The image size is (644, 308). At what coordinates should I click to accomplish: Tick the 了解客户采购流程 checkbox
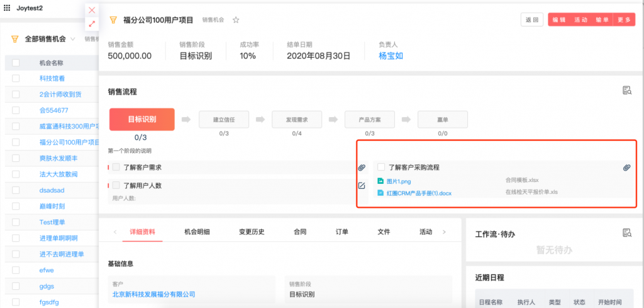click(x=381, y=168)
